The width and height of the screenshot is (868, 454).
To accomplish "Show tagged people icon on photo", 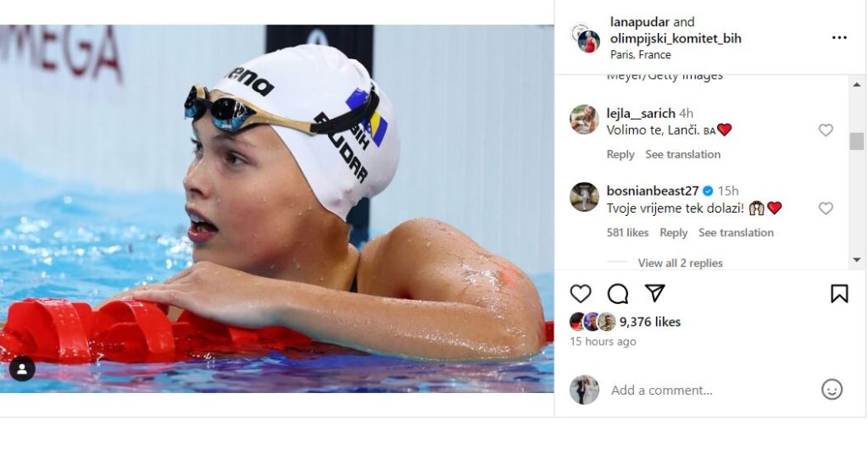I will [22, 369].
